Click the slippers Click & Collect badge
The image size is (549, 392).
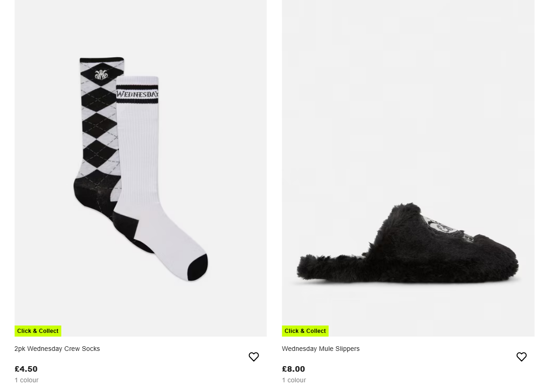(305, 331)
